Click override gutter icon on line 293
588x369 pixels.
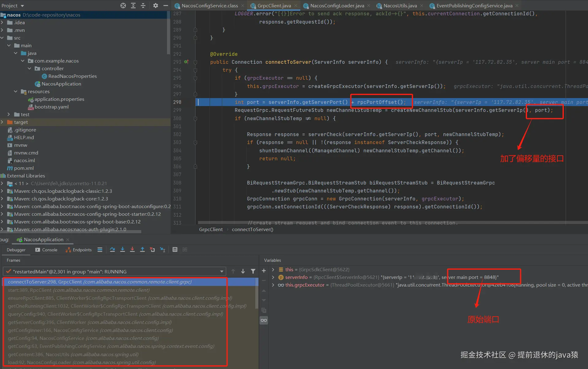pyautogui.click(x=186, y=62)
